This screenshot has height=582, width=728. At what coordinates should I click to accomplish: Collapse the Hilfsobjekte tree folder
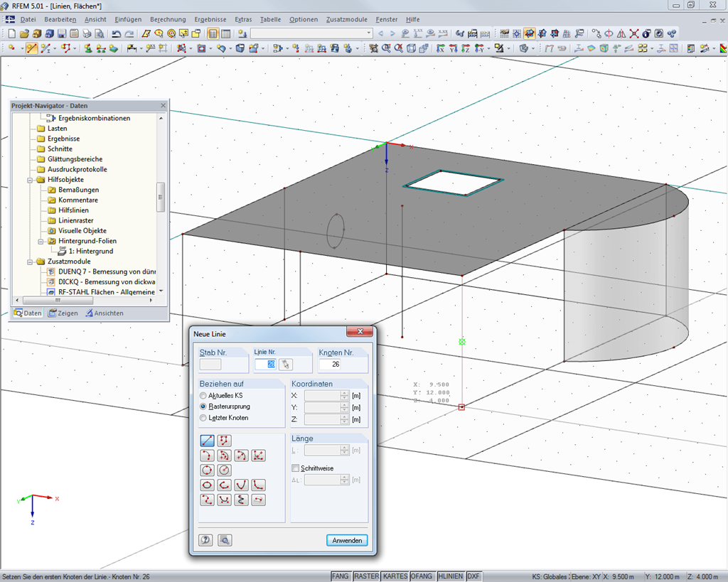(31, 180)
